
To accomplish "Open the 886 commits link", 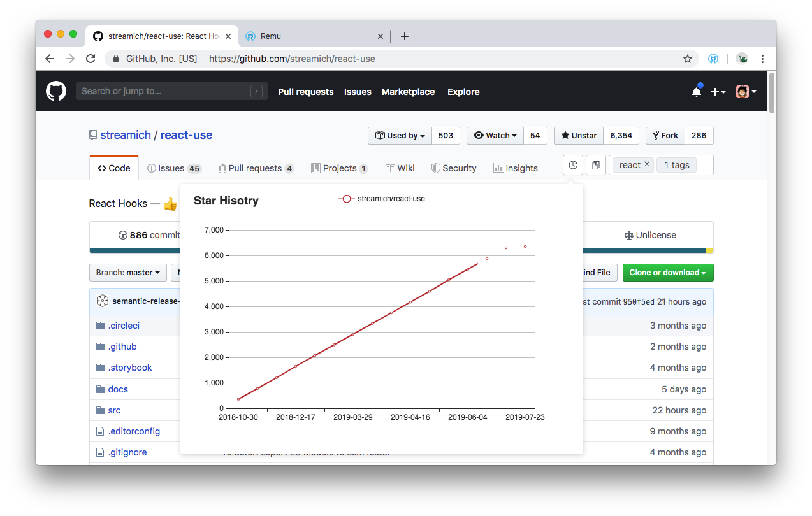I will click(x=149, y=235).
